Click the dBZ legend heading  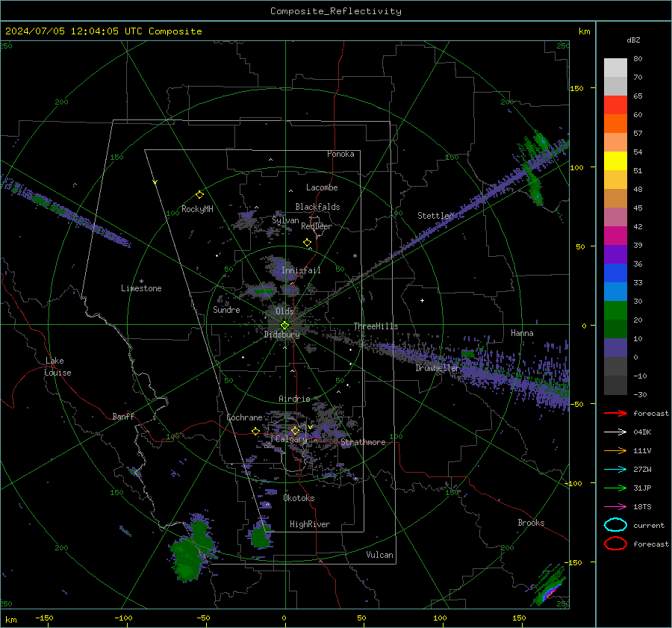(x=633, y=40)
